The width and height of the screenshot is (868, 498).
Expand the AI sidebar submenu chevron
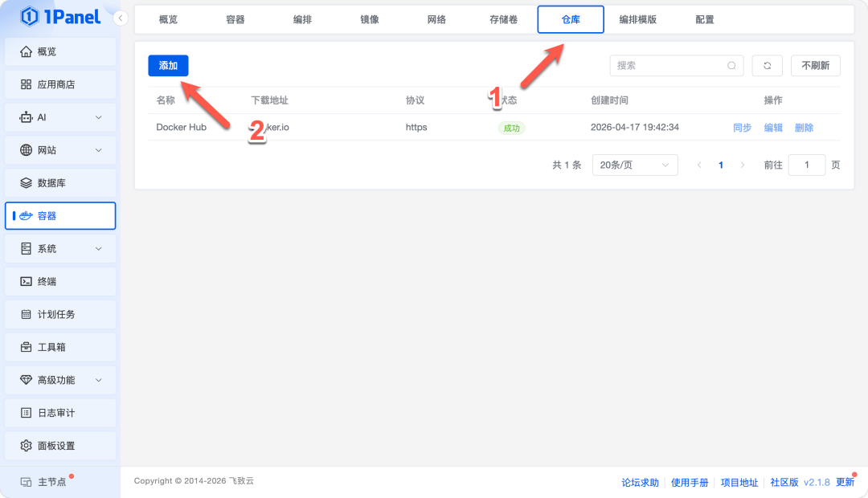point(99,117)
